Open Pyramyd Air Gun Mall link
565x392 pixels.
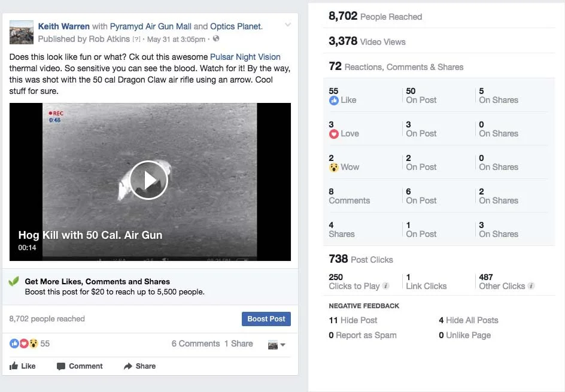(151, 26)
